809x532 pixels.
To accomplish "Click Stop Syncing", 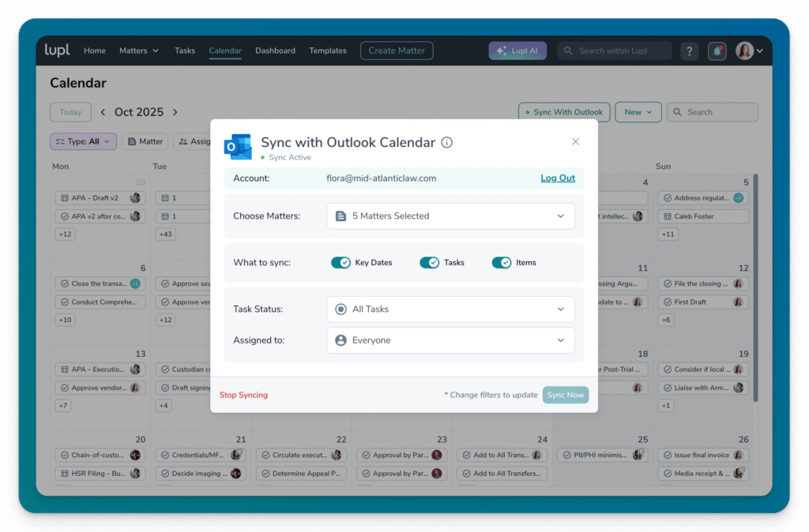I will [243, 395].
